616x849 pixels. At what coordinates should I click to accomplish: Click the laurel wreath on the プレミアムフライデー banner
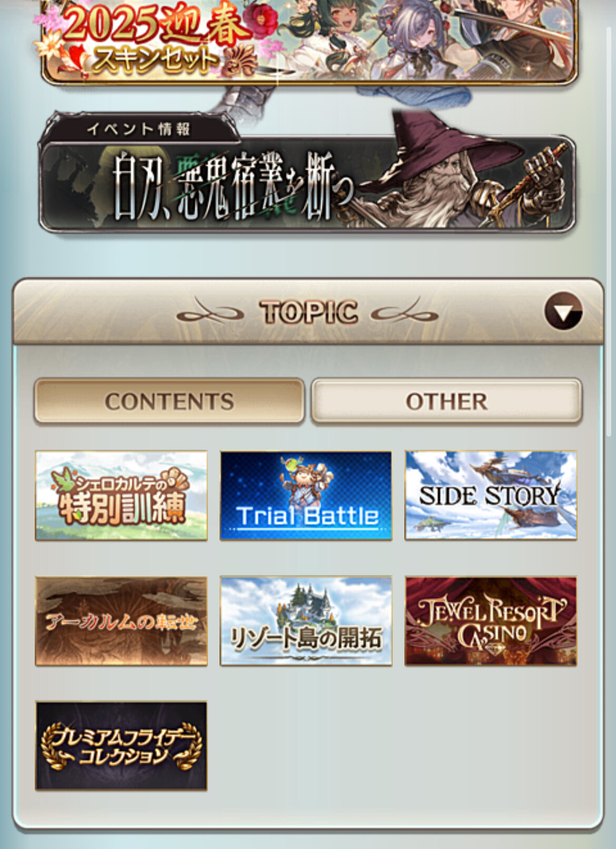pos(121,747)
